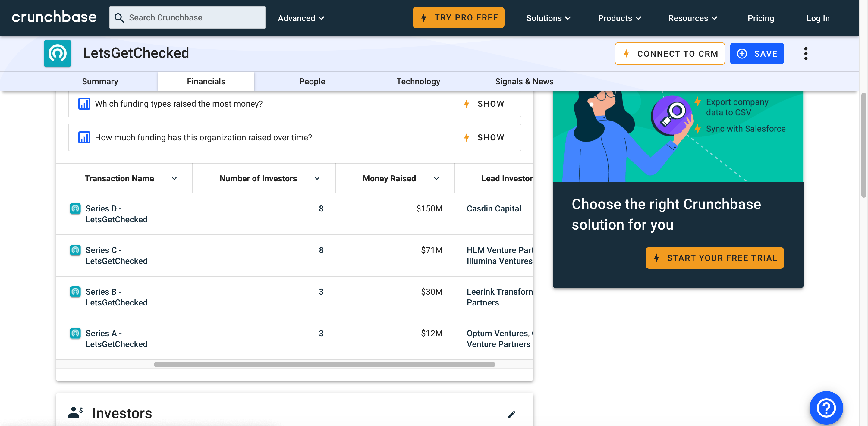Click the Series D row company logo icon
The image size is (868, 426).
coord(75,208)
